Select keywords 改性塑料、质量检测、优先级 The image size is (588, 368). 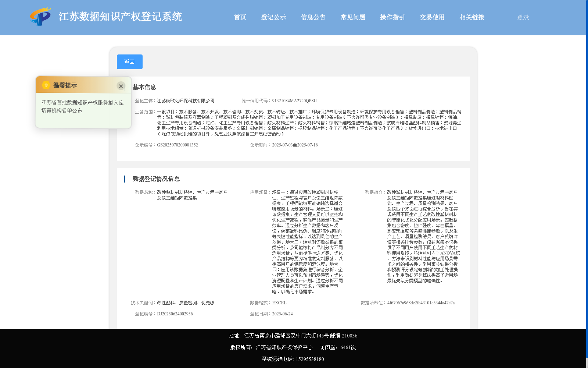click(186, 303)
